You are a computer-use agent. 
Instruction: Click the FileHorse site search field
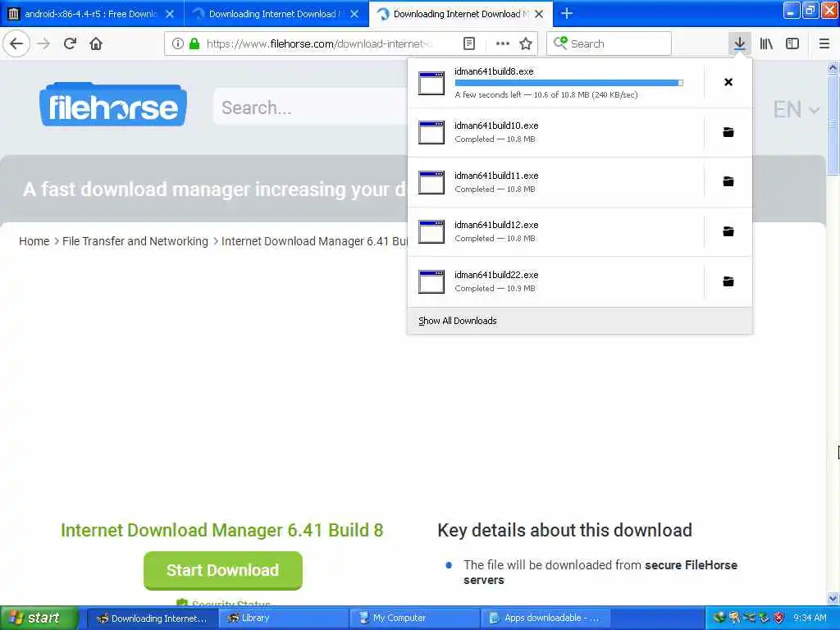tap(311, 107)
